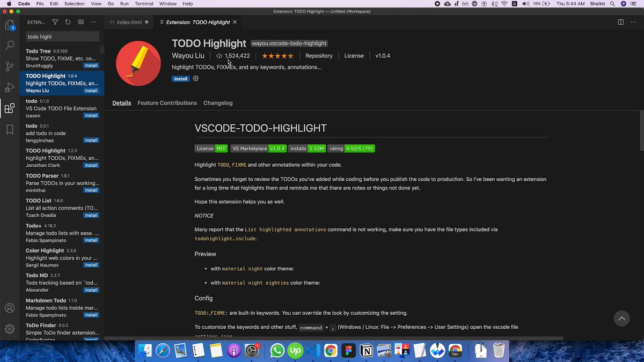Click the License MIT badge
Viewport: 644px width, 362px height.
coord(211,149)
